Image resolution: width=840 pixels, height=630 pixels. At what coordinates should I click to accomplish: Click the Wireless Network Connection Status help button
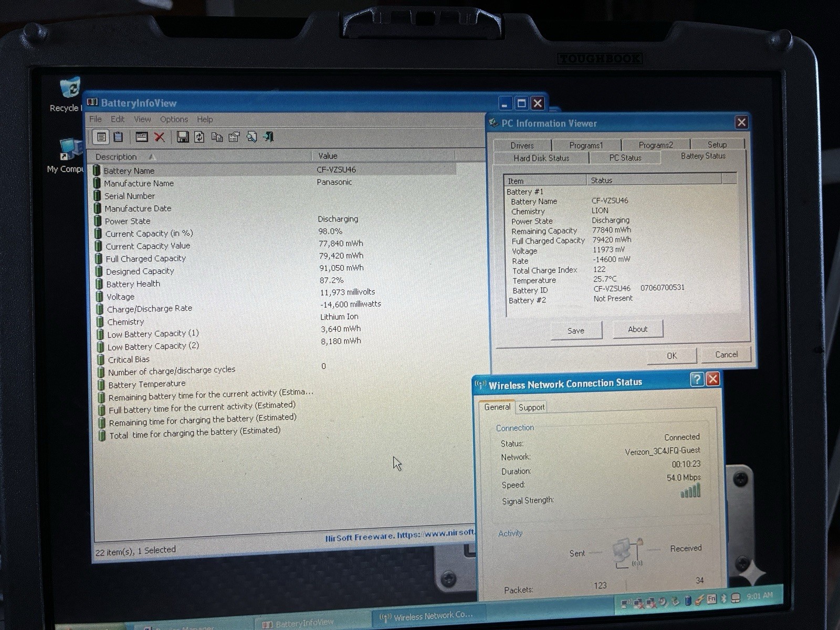pos(697,379)
